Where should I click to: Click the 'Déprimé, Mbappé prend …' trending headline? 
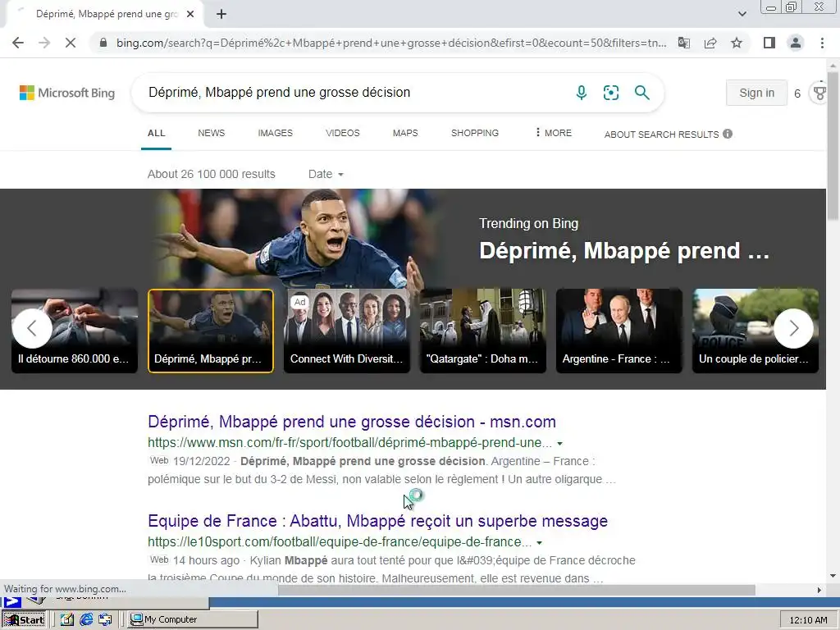[x=624, y=251]
